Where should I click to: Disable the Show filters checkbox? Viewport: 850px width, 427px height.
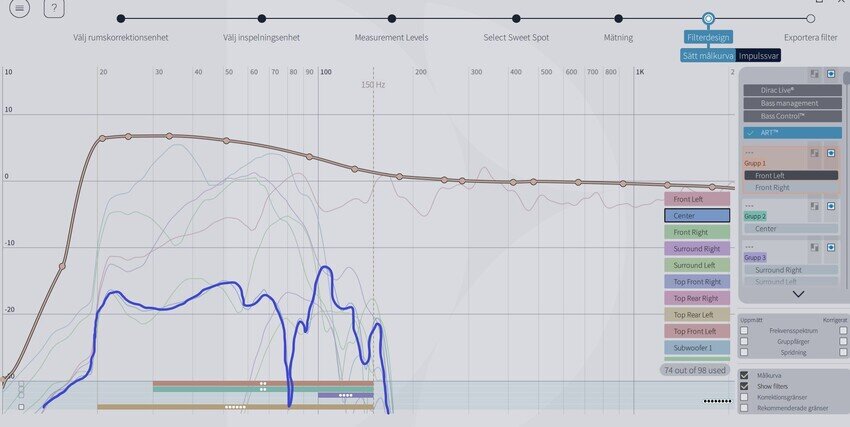coord(744,386)
